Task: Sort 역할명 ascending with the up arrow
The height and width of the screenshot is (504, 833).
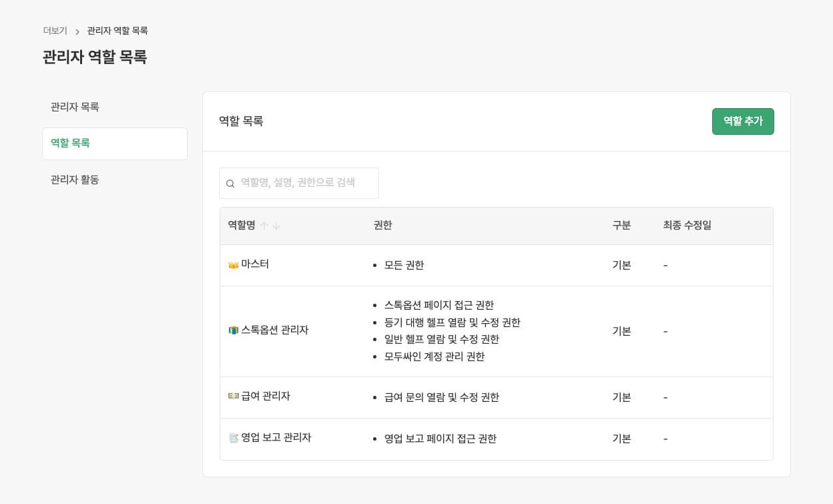Action: (x=264, y=226)
